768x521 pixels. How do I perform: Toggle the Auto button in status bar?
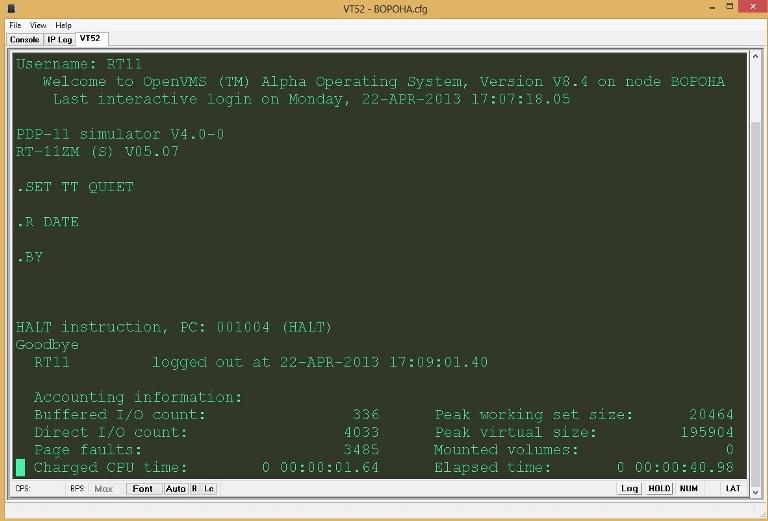tap(175, 489)
